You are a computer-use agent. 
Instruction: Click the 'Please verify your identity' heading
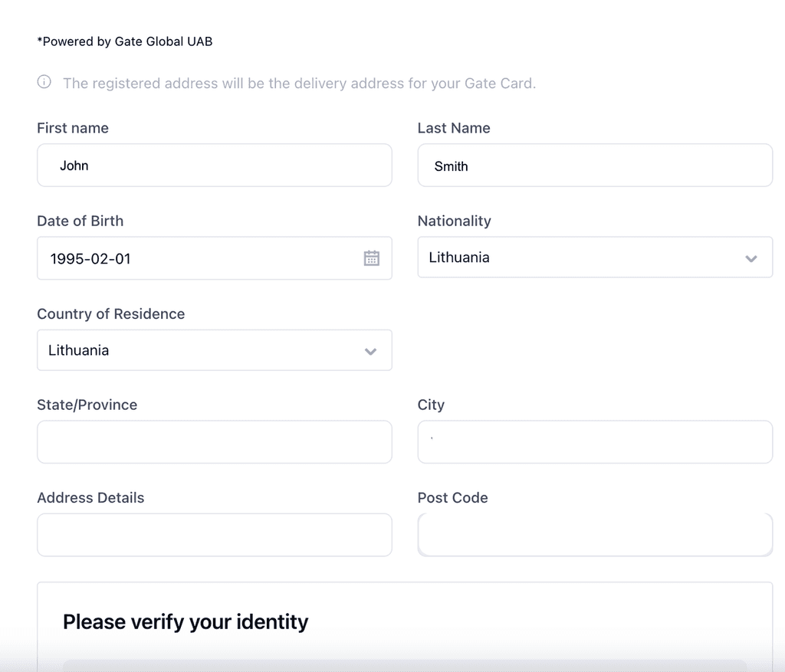pyautogui.click(x=186, y=621)
